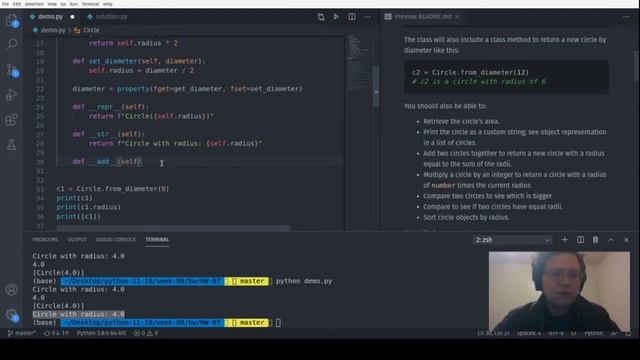640x360 pixels.
Task: Open errors and warnings count in status bar
Action: coord(146,333)
